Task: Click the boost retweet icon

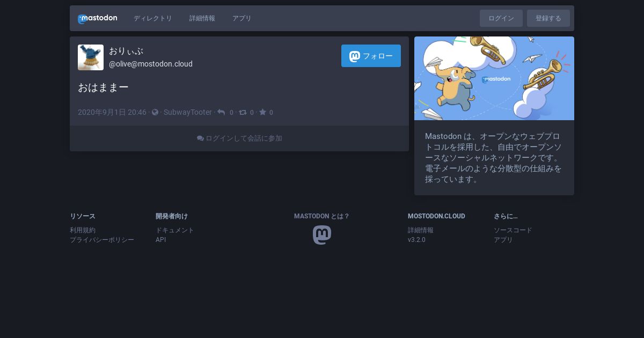Action: tap(243, 112)
